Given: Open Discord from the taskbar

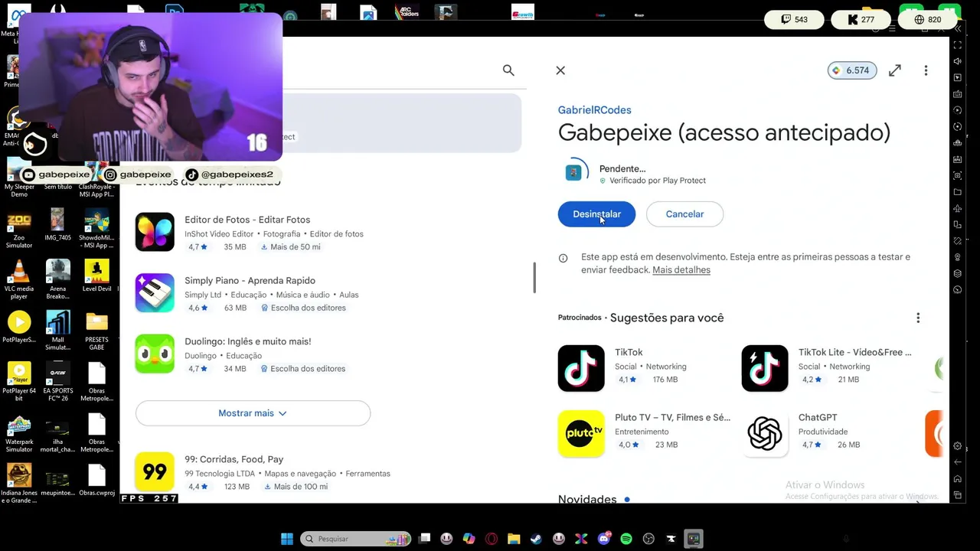Looking at the screenshot, I should 604,539.
